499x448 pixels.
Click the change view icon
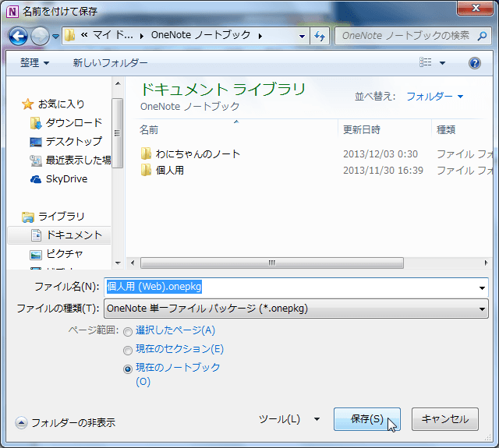click(425, 62)
